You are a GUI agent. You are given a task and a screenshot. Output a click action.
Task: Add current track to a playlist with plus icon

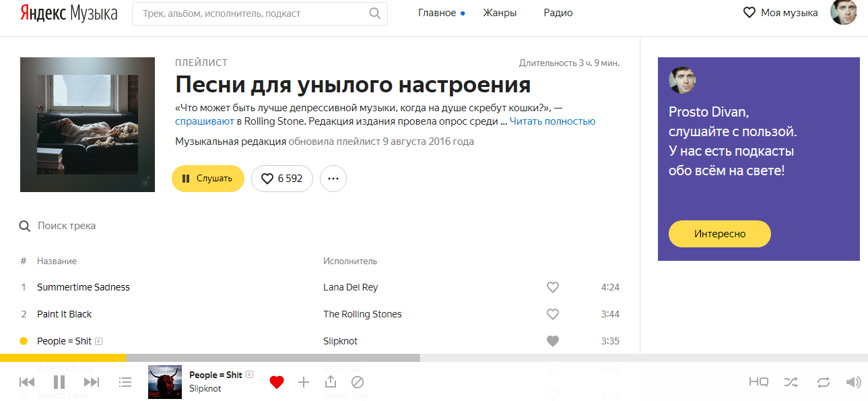[x=304, y=382]
